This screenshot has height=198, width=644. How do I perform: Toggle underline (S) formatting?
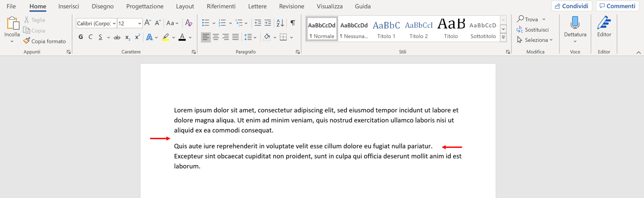pyautogui.click(x=100, y=37)
